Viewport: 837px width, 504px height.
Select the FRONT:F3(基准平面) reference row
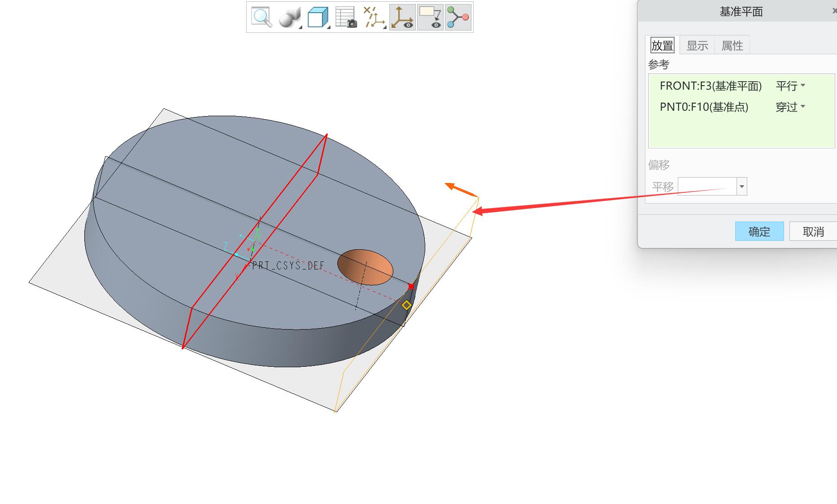(741, 86)
